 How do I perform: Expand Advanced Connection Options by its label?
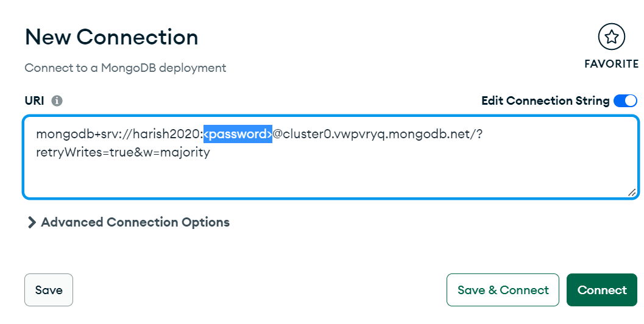coord(135,222)
